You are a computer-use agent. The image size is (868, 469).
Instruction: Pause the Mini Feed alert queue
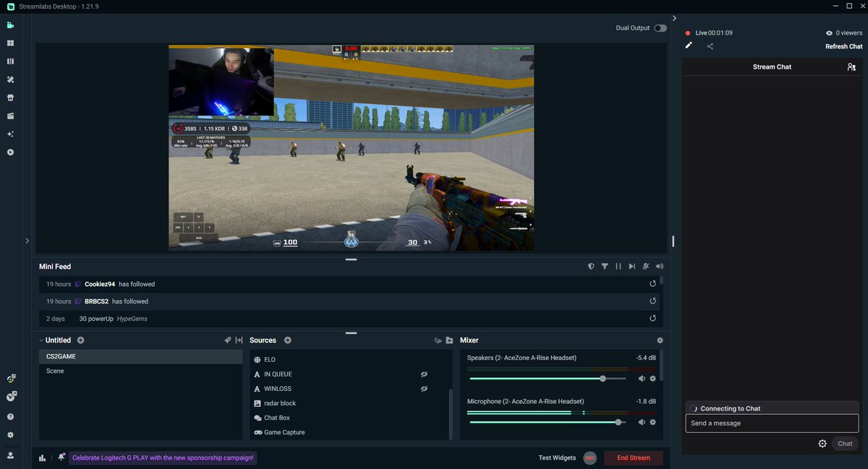click(618, 267)
